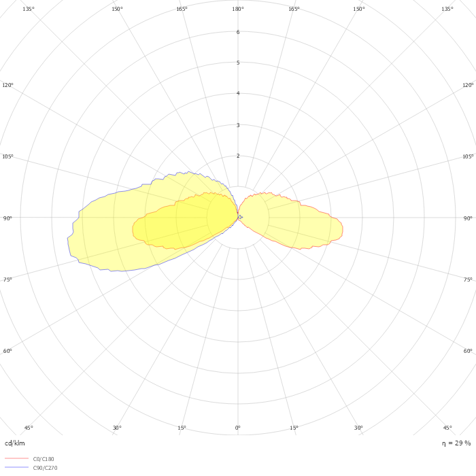This screenshot has width=476, height=476.
Task: Click the radial scale value 5
Action: coord(238,63)
